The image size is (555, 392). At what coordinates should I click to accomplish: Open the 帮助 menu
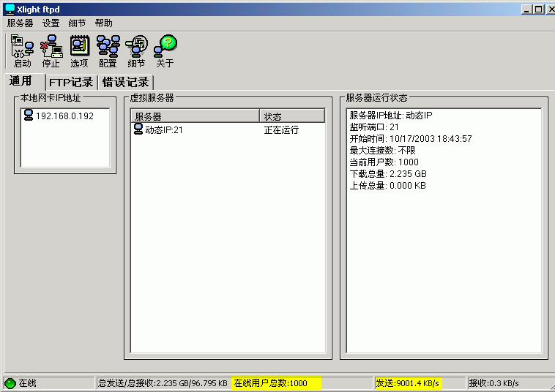tap(103, 23)
